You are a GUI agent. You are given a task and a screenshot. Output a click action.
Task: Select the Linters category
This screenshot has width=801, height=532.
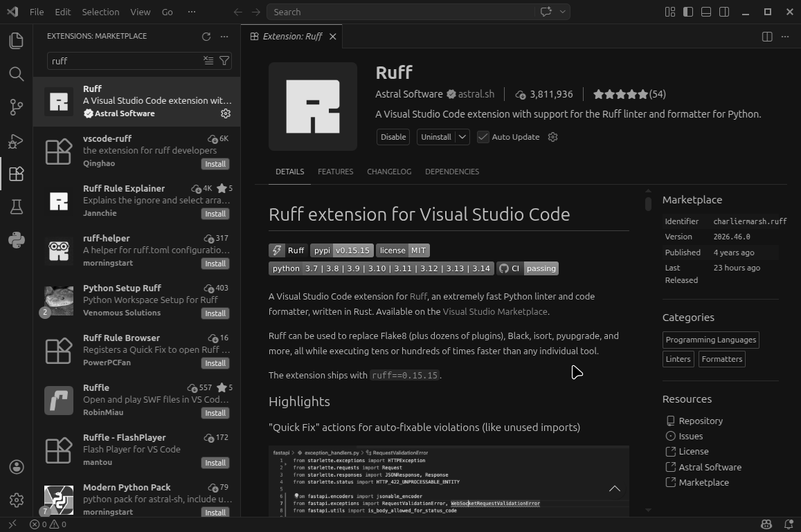coord(678,359)
